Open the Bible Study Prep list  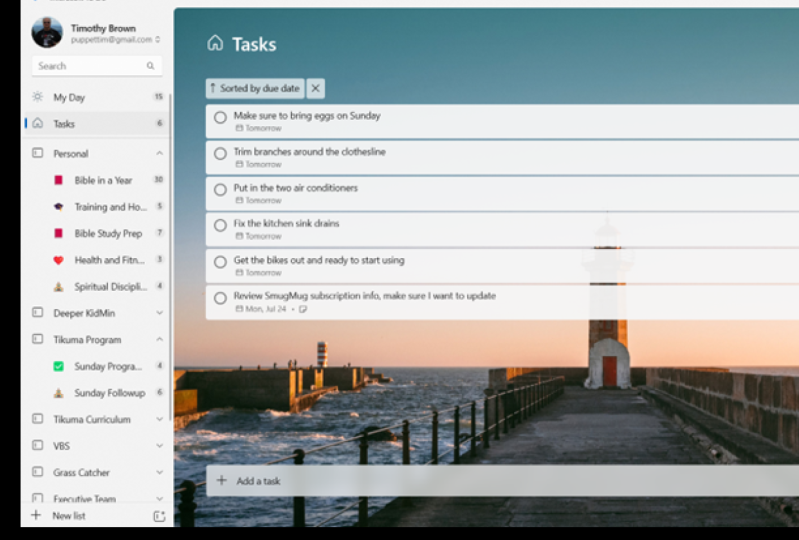point(97,233)
